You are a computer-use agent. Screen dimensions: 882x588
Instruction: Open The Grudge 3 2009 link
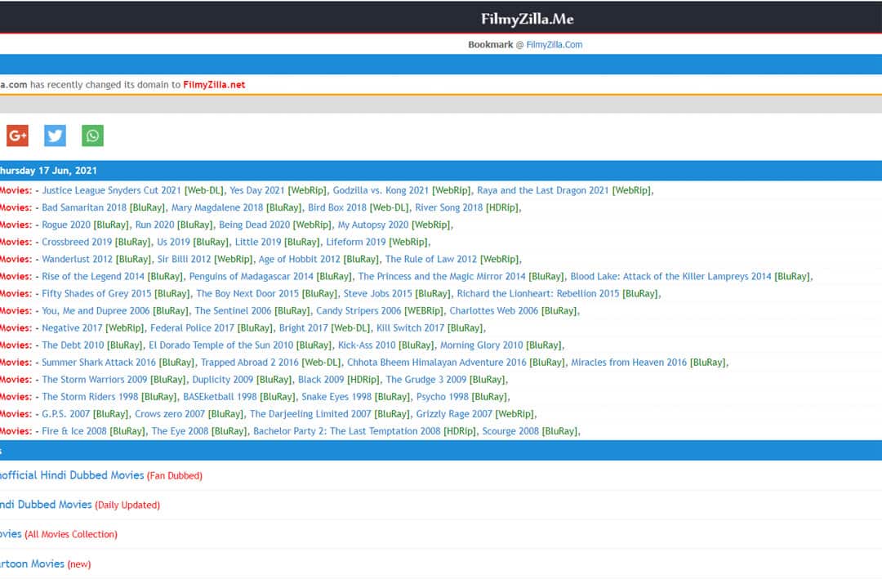coord(425,380)
